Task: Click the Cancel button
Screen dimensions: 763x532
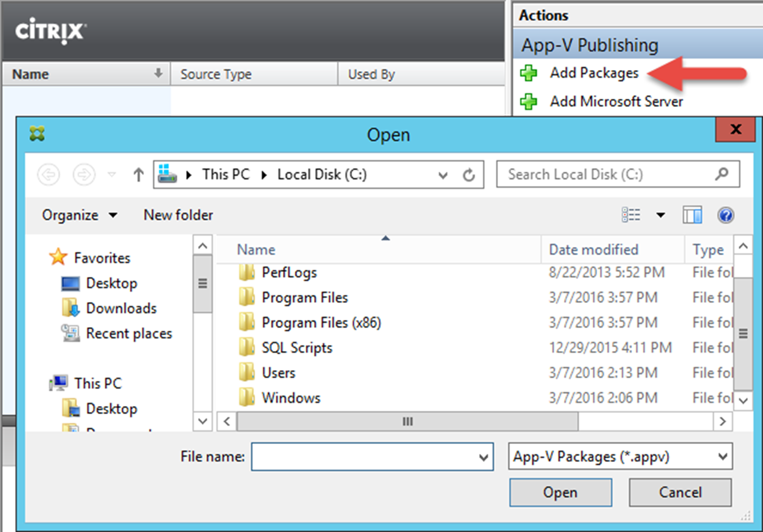Action: 680,492
